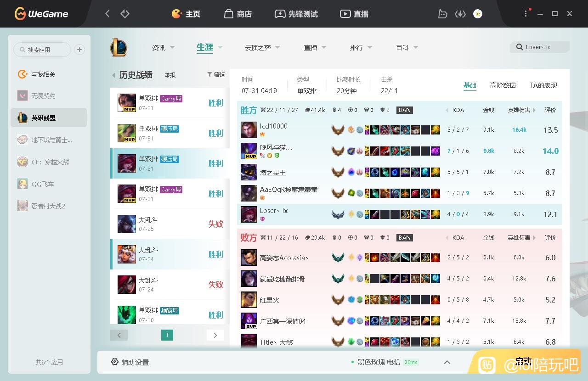Select 忍者村大战2 in sidebar
This screenshot has width=588, height=381.
(49, 206)
